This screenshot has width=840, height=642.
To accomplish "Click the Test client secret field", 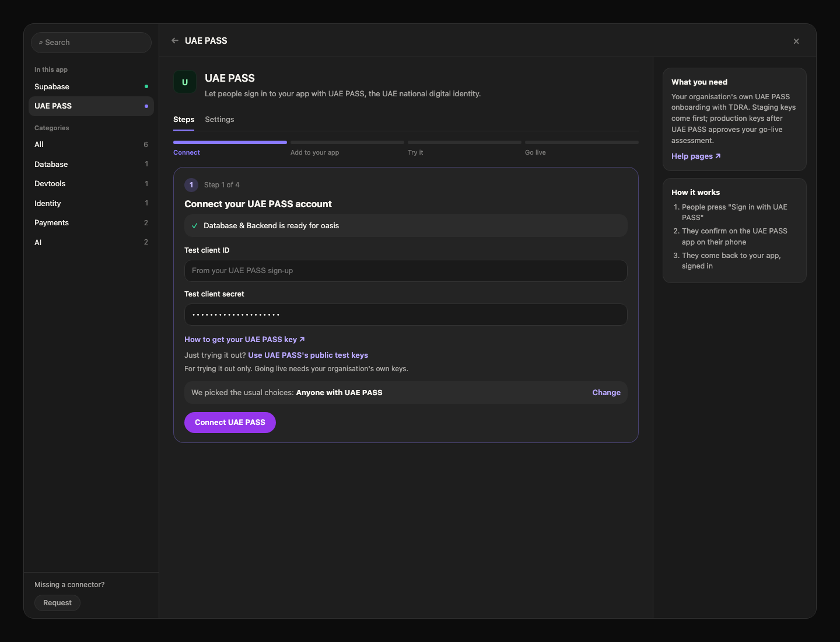I will 406,315.
